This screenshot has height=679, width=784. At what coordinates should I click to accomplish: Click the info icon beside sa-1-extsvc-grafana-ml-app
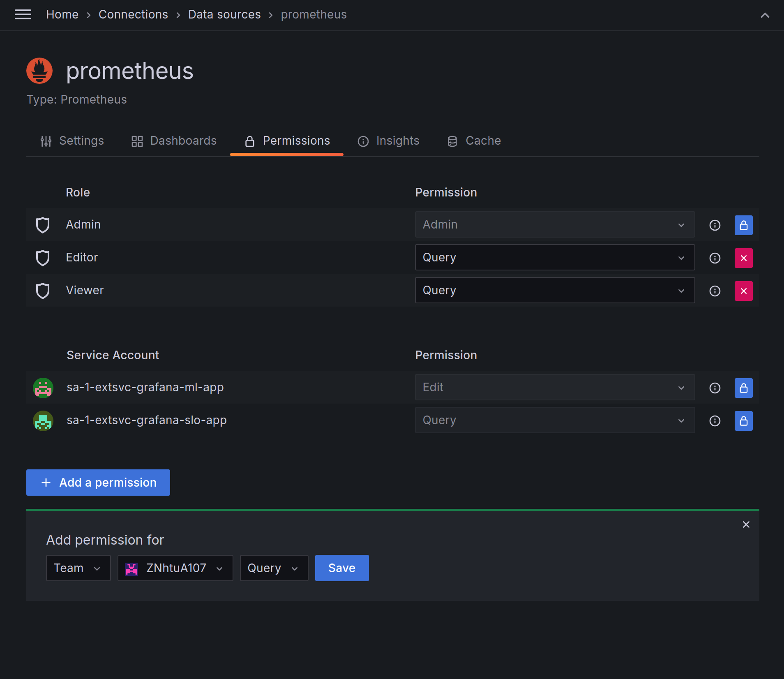(x=715, y=387)
